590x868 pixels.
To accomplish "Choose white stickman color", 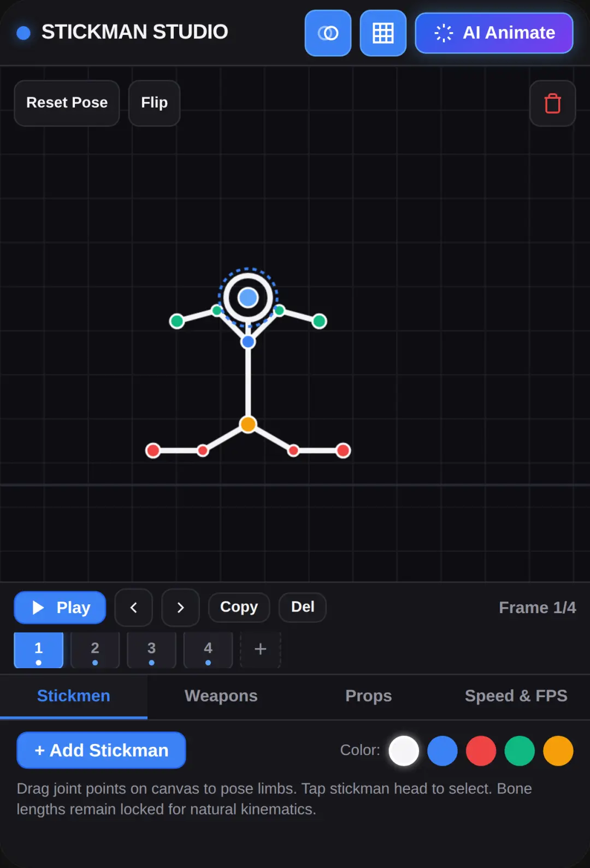I will click(404, 751).
